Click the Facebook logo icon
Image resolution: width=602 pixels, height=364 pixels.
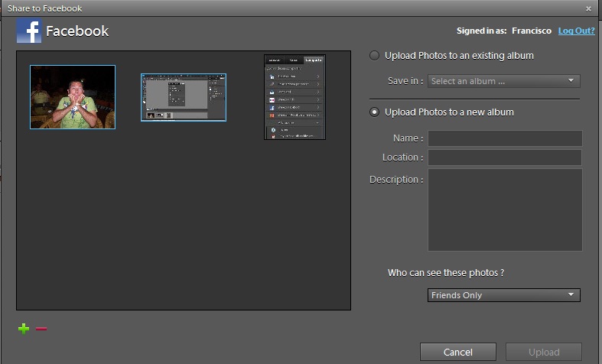point(29,31)
